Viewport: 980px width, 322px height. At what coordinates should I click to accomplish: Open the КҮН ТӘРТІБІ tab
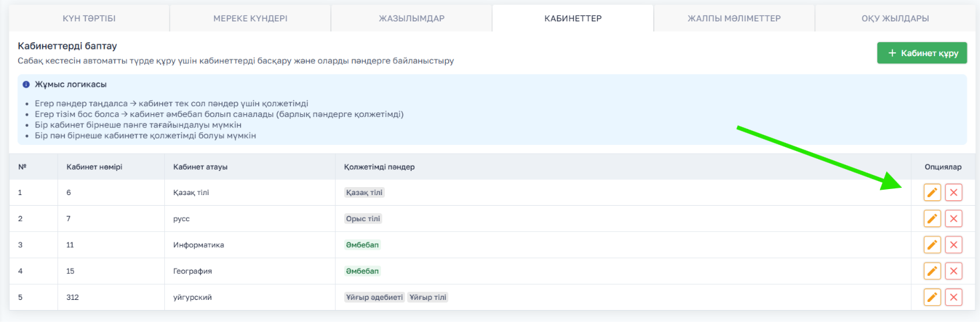click(x=89, y=18)
